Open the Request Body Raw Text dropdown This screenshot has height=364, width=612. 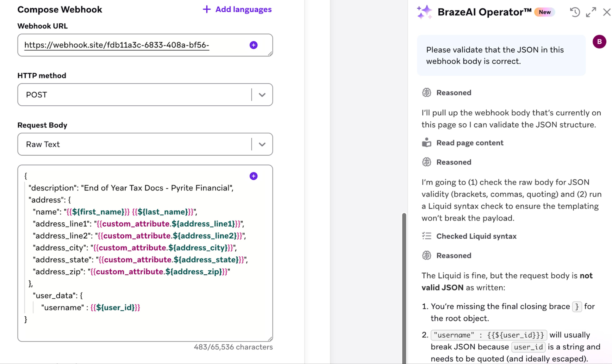click(x=145, y=144)
